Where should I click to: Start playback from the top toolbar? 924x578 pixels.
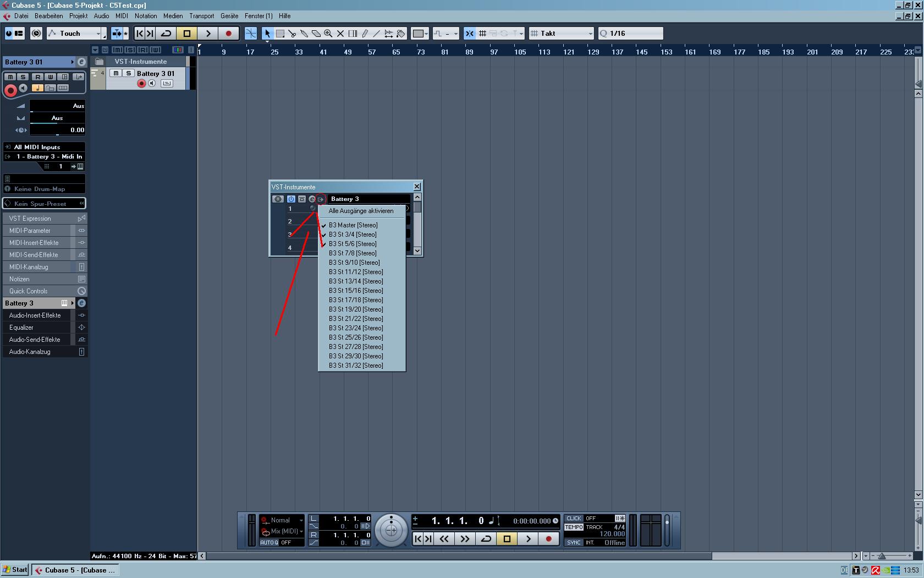(x=208, y=34)
